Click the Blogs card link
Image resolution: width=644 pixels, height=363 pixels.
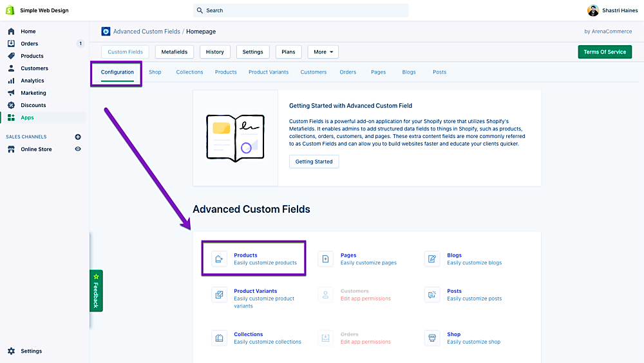tap(454, 255)
